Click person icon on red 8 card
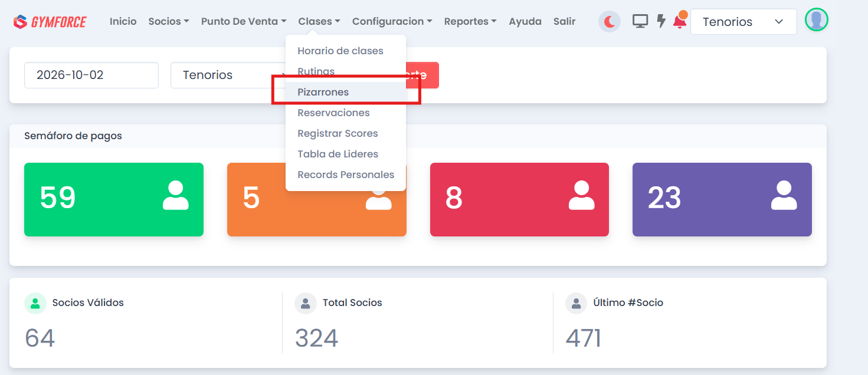 581,196
